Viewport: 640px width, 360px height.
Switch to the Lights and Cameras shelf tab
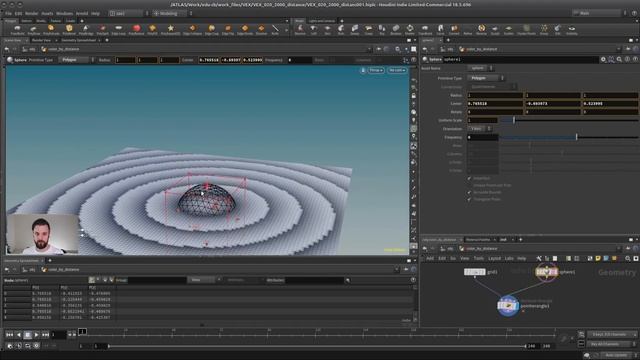point(322,21)
